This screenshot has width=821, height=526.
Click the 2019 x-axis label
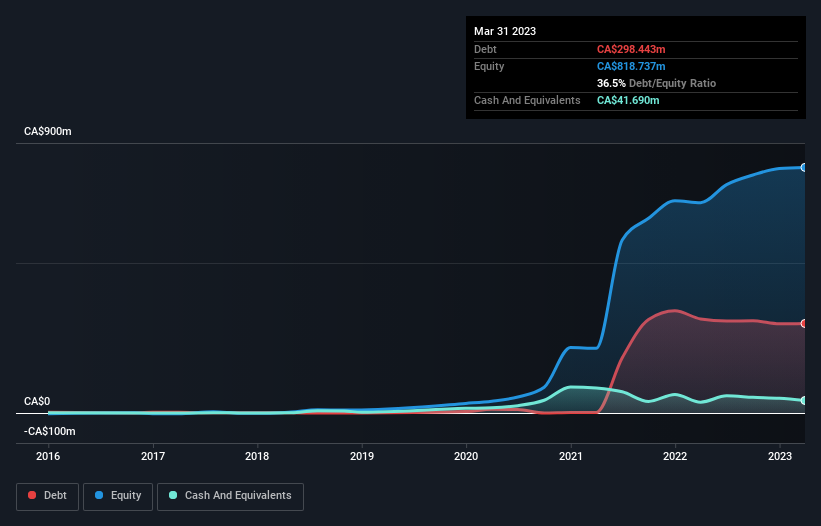point(362,456)
